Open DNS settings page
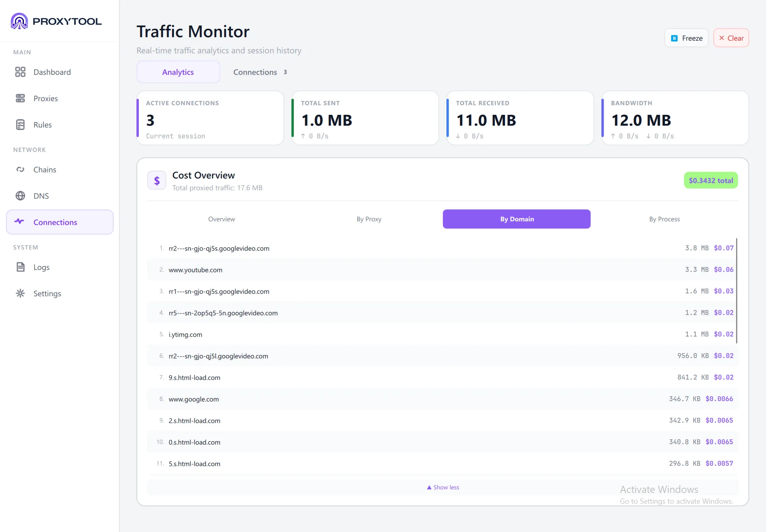The image size is (766, 532). point(60,196)
